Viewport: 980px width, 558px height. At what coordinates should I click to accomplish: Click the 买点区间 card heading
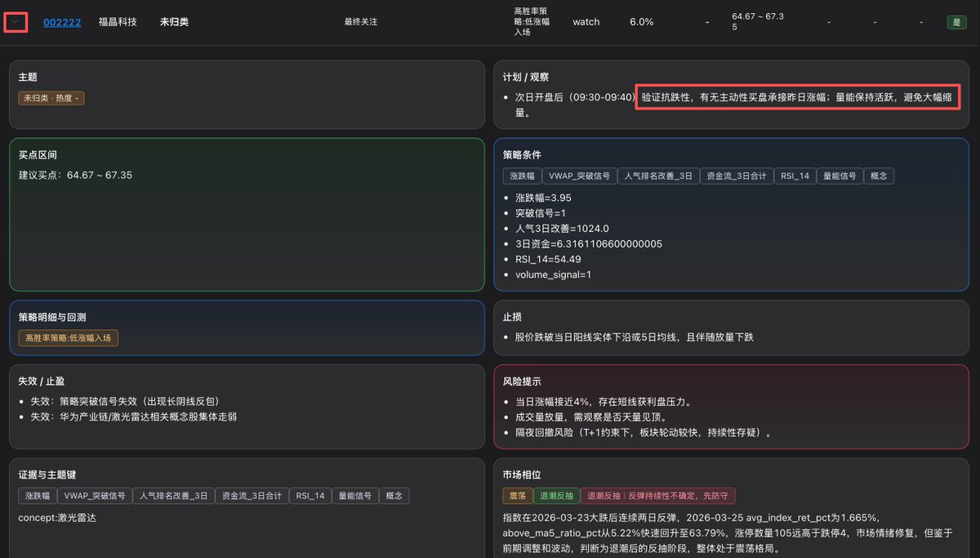pyautogui.click(x=38, y=155)
